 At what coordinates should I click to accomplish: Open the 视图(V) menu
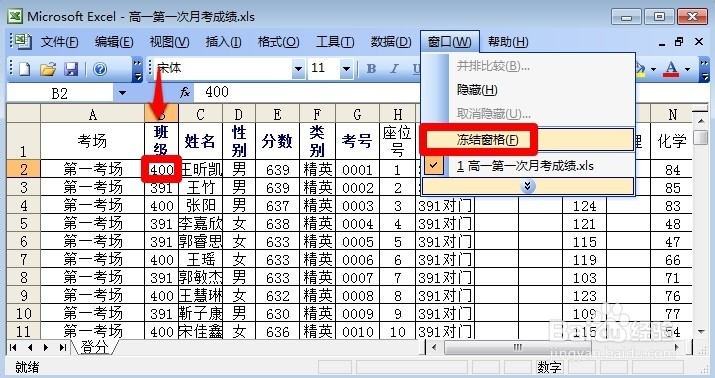169,42
